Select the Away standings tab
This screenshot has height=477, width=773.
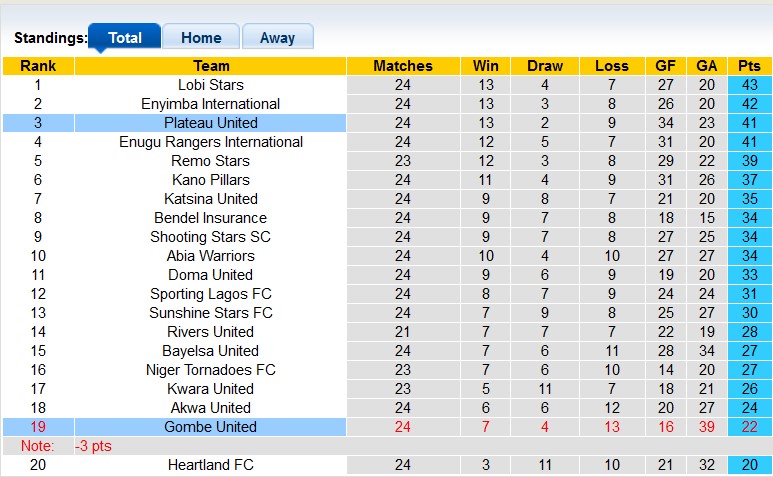pyautogui.click(x=277, y=38)
